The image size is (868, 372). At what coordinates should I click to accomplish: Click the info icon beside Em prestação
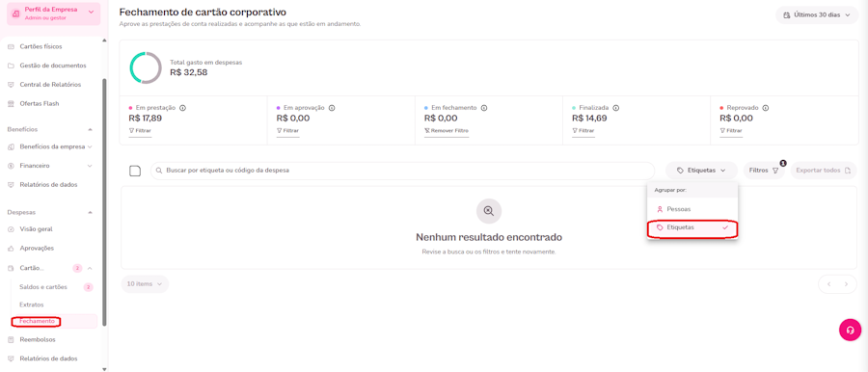182,108
